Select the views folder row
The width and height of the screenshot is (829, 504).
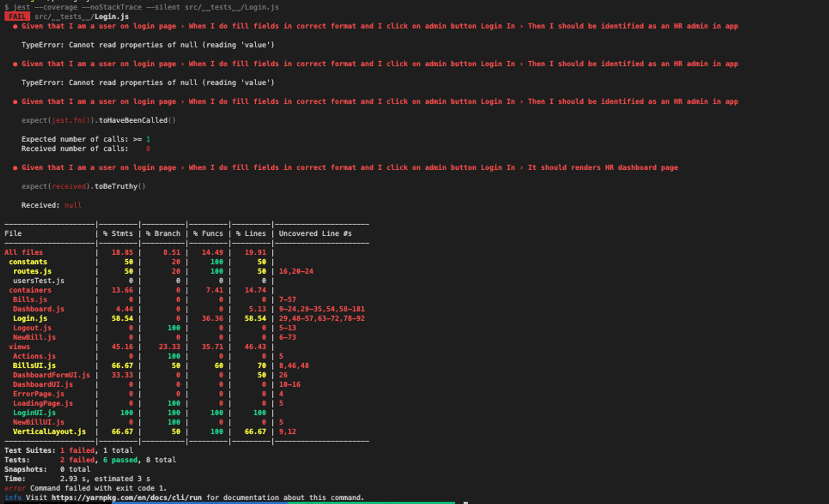(x=19, y=347)
